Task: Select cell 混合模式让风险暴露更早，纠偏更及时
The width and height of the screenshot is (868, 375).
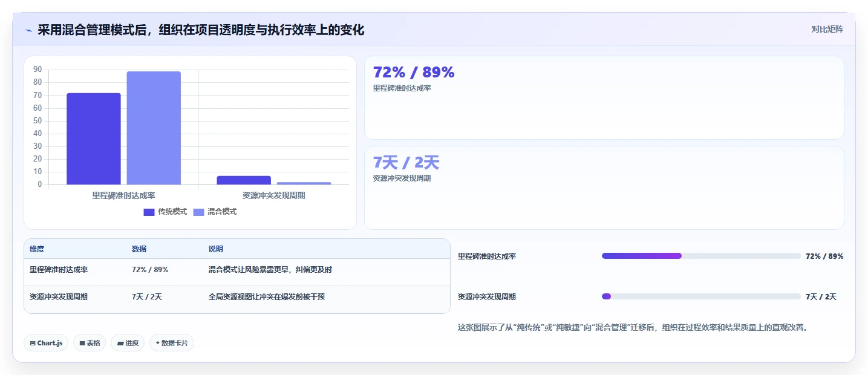Action: pyautogui.click(x=270, y=270)
